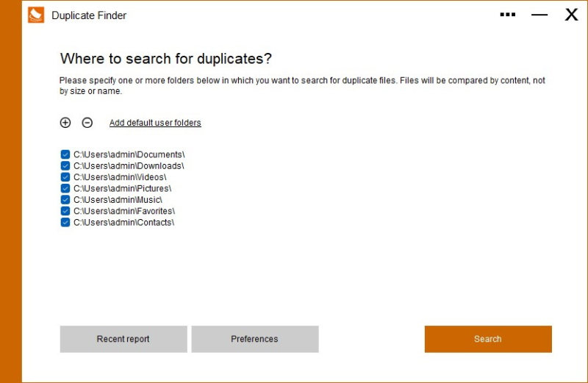Click the Add default user folders link
This screenshot has height=383, width=588.
pos(155,123)
